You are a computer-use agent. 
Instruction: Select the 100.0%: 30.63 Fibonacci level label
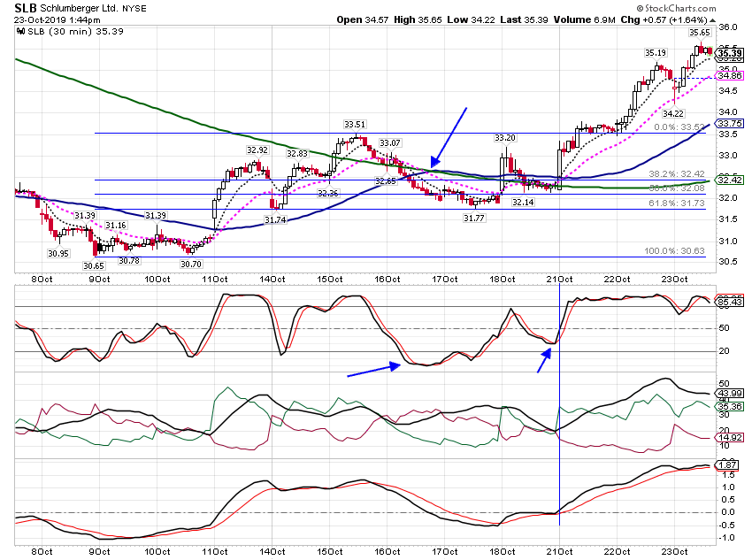click(674, 250)
